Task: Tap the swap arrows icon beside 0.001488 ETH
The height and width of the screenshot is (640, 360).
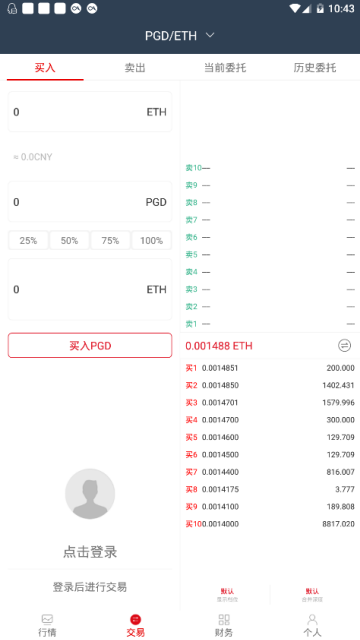Action: click(344, 346)
